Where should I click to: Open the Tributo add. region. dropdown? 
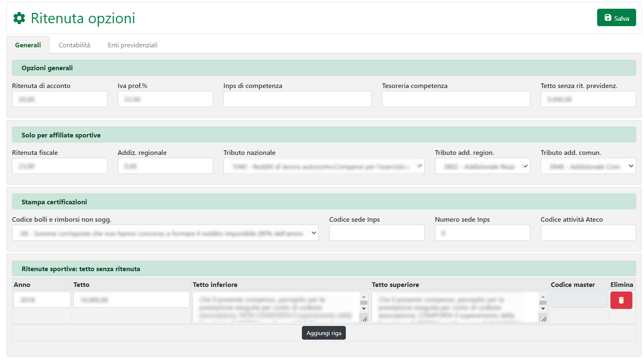point(482,166)
